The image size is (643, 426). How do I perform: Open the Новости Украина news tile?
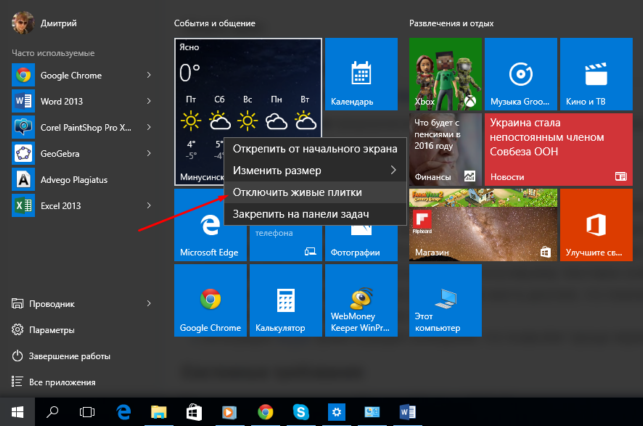click(559, 149)
